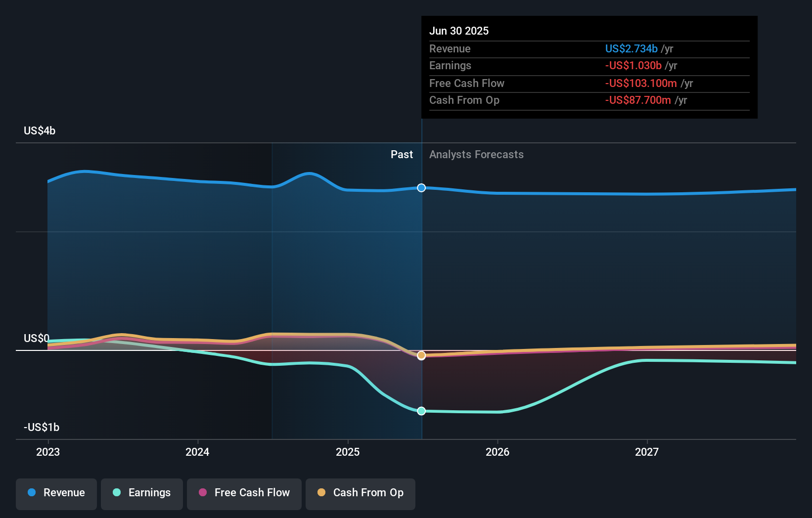Click the Earnings legend dot icon
This screenshot has width=812, height=518.
tap(117, 493)
